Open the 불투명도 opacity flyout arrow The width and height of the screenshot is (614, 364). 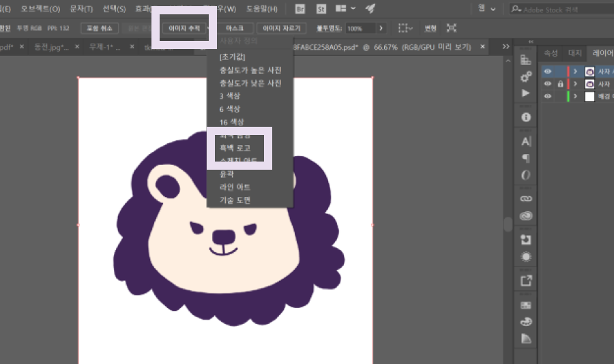[381, 29]
